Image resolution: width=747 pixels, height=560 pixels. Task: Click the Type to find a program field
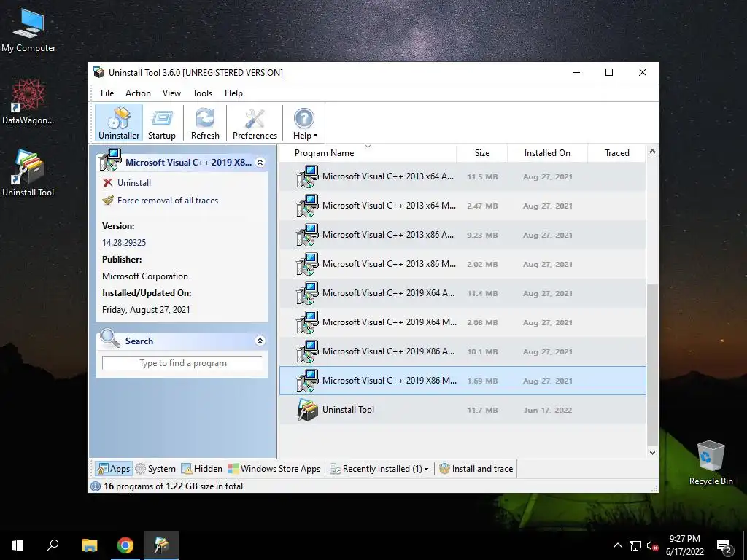coord(182,363)
